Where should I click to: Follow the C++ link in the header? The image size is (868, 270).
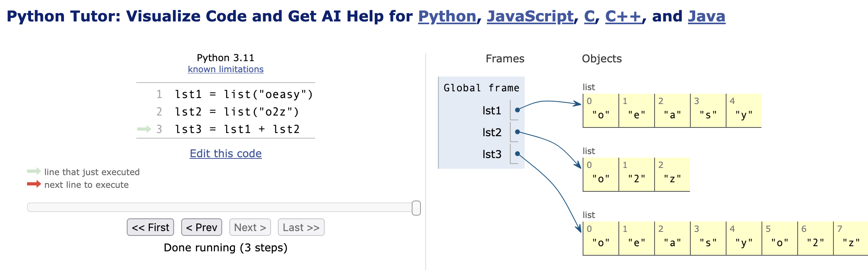tap(623, 16)
